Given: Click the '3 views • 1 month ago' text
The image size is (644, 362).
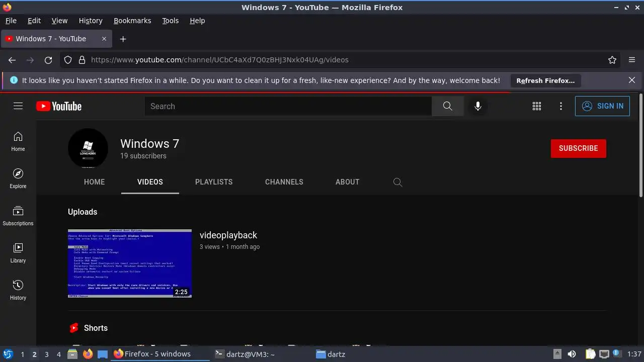Looking at the screenshot, I should (229, 247).
